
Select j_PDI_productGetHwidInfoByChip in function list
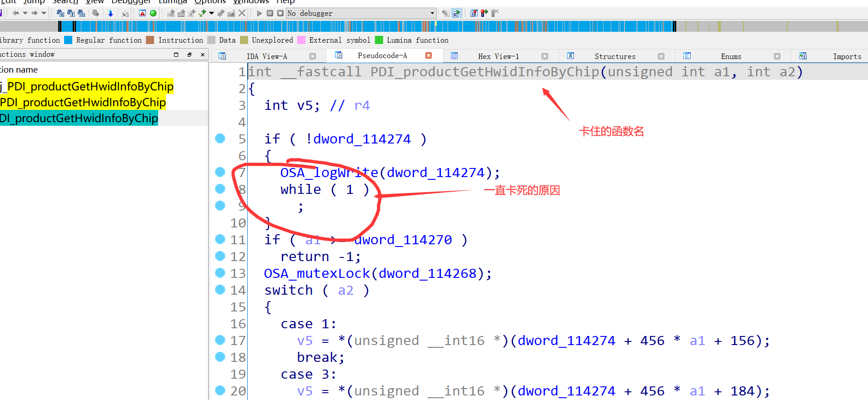click(87, 86)
